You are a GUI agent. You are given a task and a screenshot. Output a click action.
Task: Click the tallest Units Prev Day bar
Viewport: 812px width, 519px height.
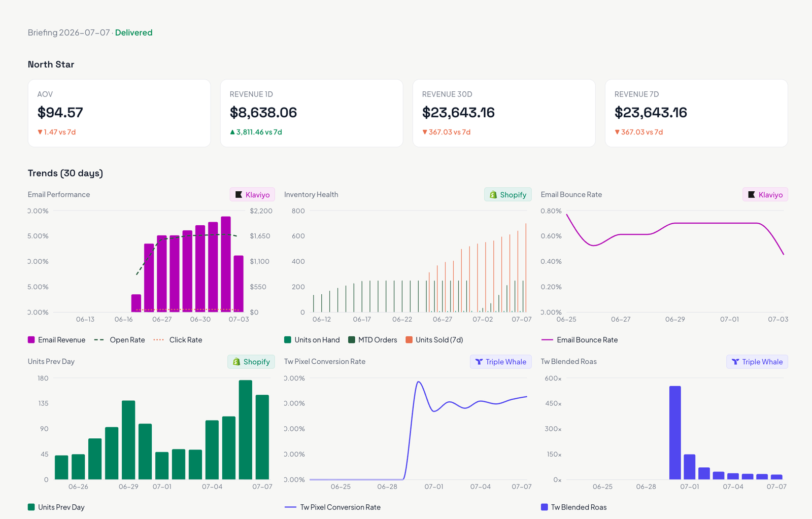coord(246,430)
